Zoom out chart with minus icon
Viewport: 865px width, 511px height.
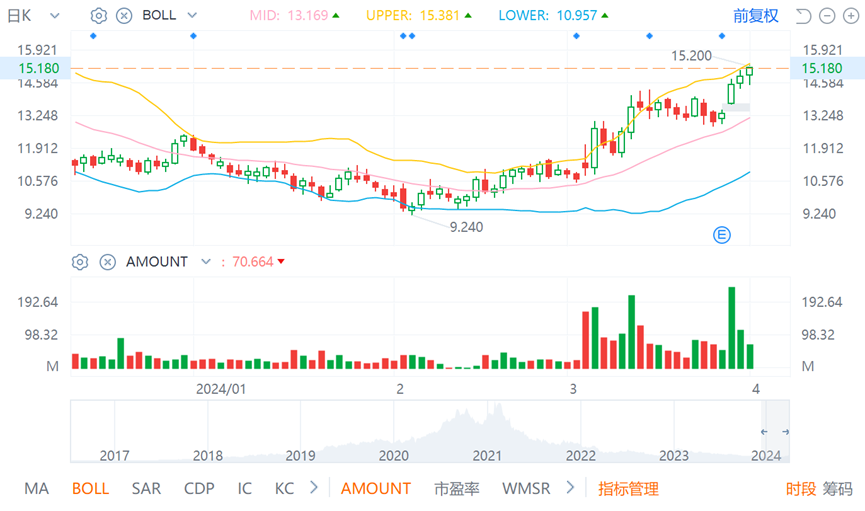click(827, 16)
